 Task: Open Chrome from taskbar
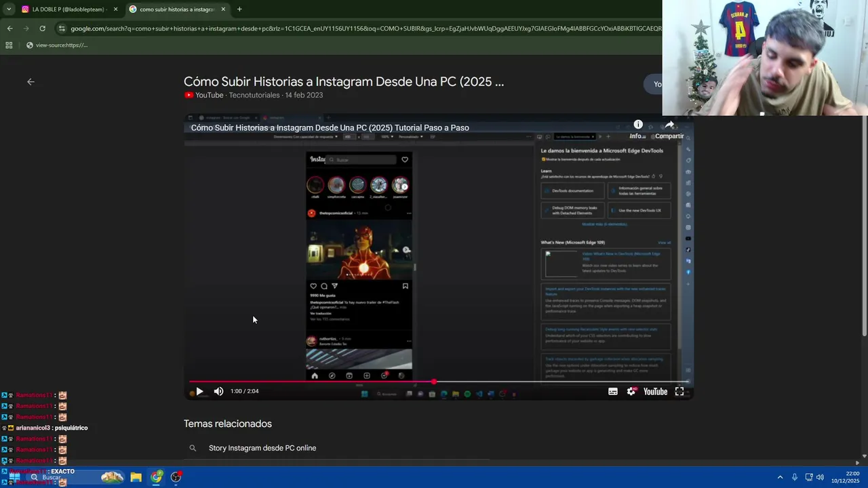(x=157, y=477)
